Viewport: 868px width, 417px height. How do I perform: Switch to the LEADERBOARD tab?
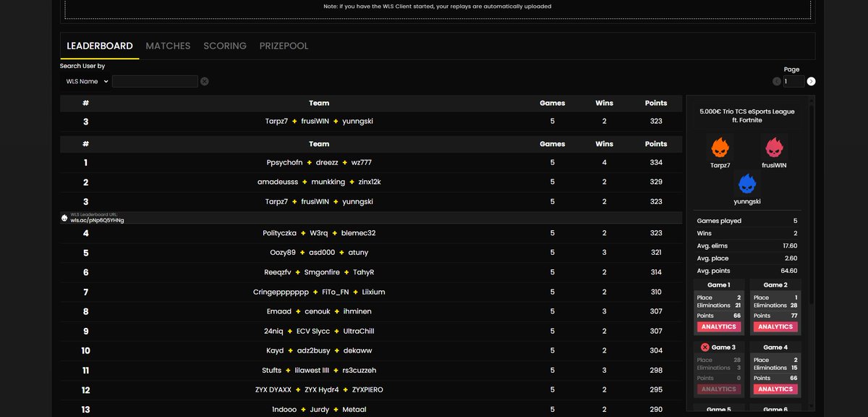(100, 46)
